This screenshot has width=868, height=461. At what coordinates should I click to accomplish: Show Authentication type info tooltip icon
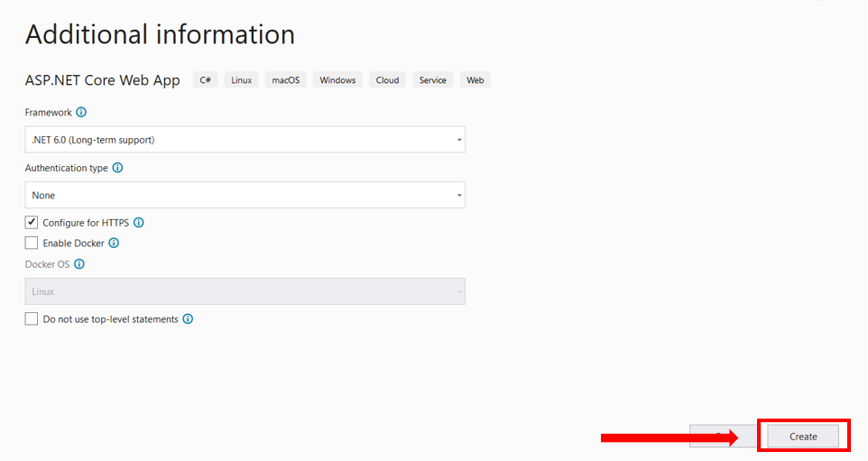(117, 168)
